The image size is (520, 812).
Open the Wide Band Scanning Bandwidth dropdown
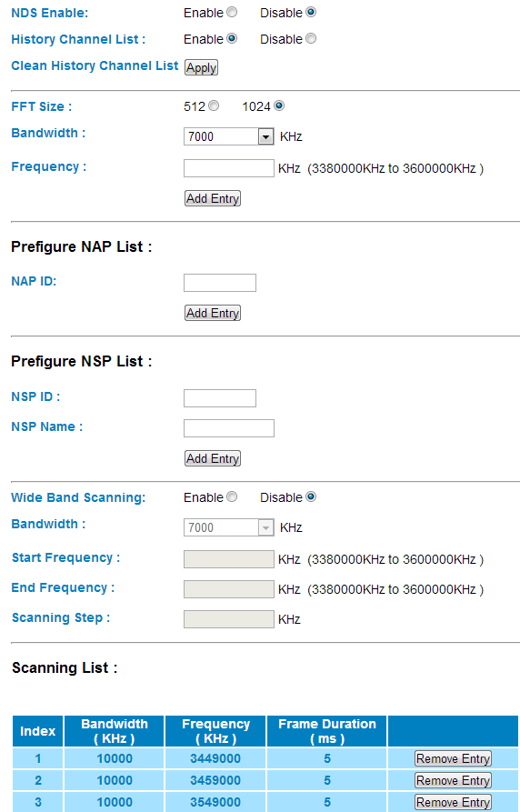point(228,527)
